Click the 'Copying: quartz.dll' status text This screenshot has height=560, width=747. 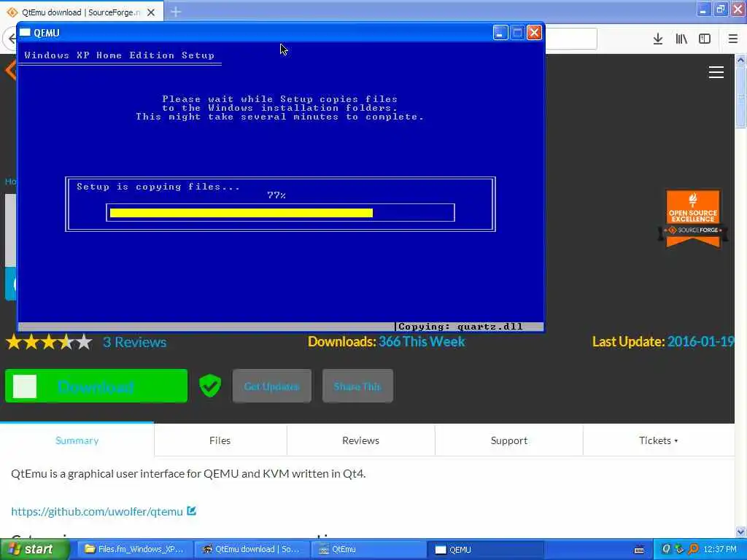[460, 327]
